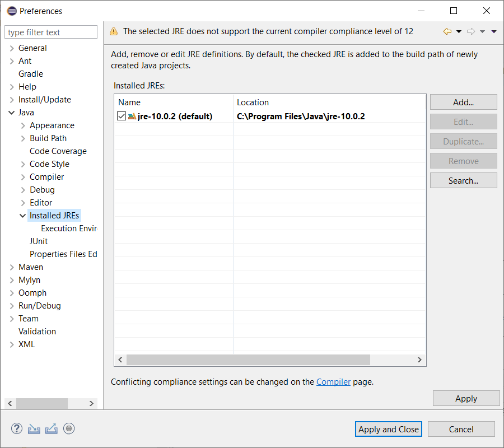Click the horizontal scrollbar of the JRE table
This screenshot has width=504, height=448.
click(248, 360)
